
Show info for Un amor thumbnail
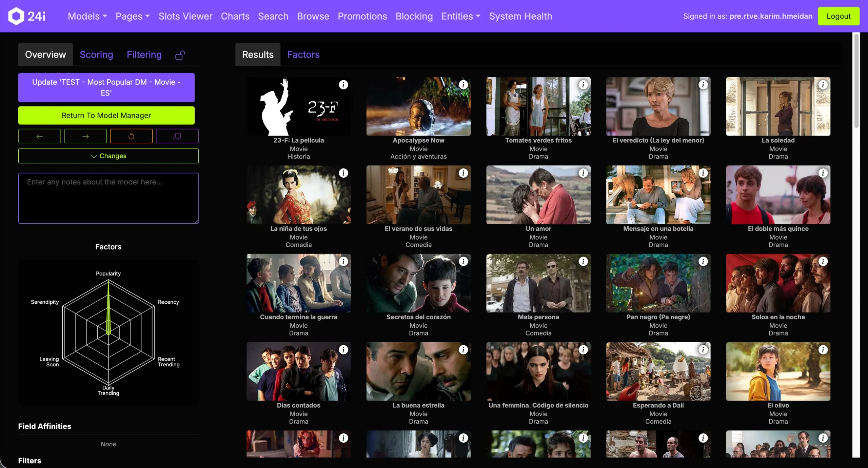583,173
